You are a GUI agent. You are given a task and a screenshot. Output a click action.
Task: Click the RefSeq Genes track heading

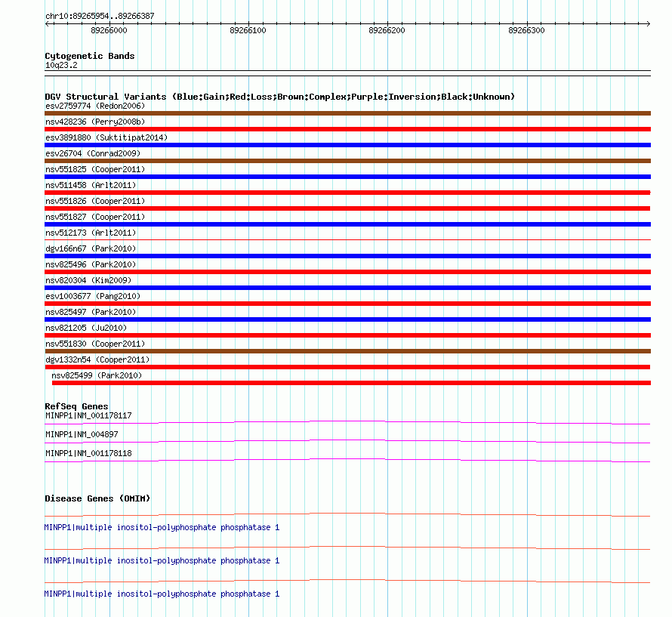[x=76, y=406]
